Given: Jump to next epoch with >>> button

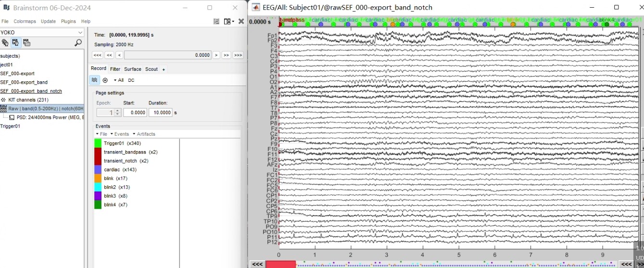Looking at the screenshot, I should (x=238, y=55).
